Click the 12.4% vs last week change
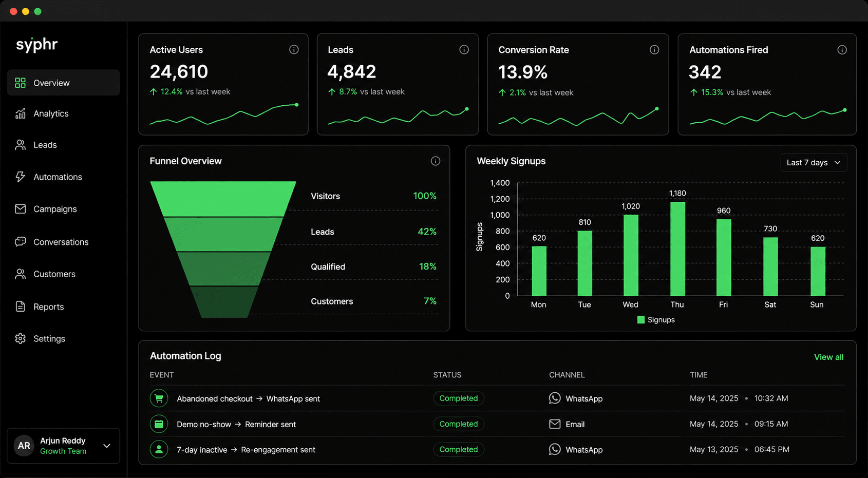 click(190, 91)
